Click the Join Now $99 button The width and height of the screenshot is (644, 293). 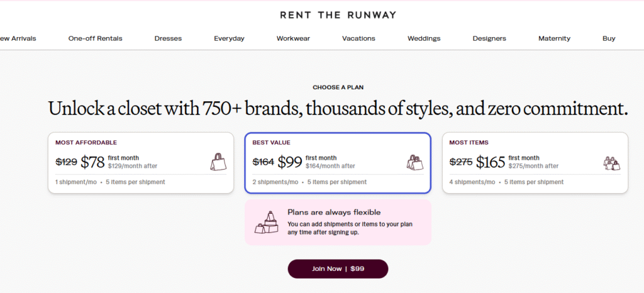[338, 268]
